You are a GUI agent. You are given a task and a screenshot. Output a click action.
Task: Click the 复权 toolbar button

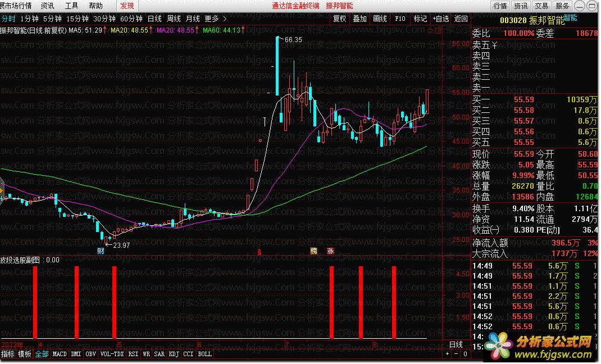pyautogui.click(x=340, y=19)
